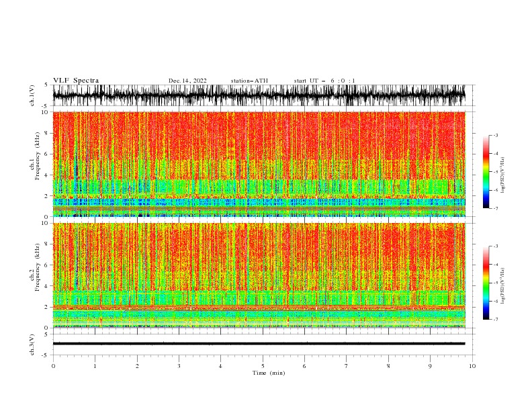Click the time axis tick label '5'
Image resolution: width=532 pixels, height=411 pixels.
coord(263,366)
